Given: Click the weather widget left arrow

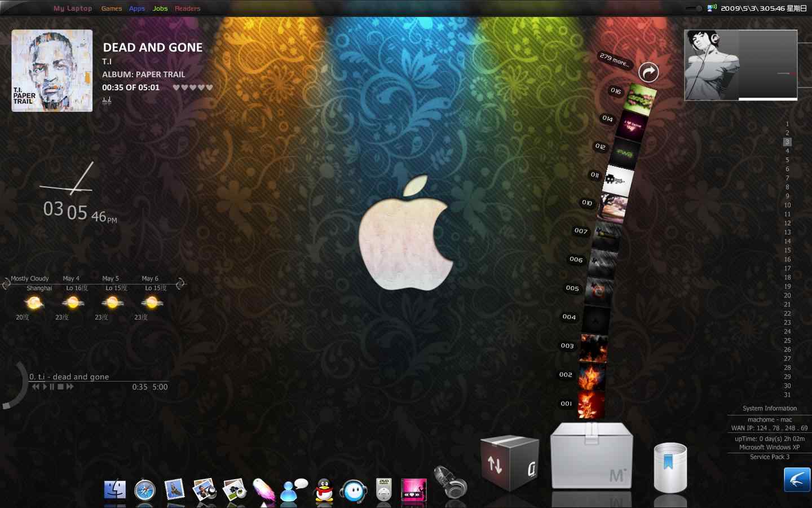Looking at the screenshot, I should point(6,283).
